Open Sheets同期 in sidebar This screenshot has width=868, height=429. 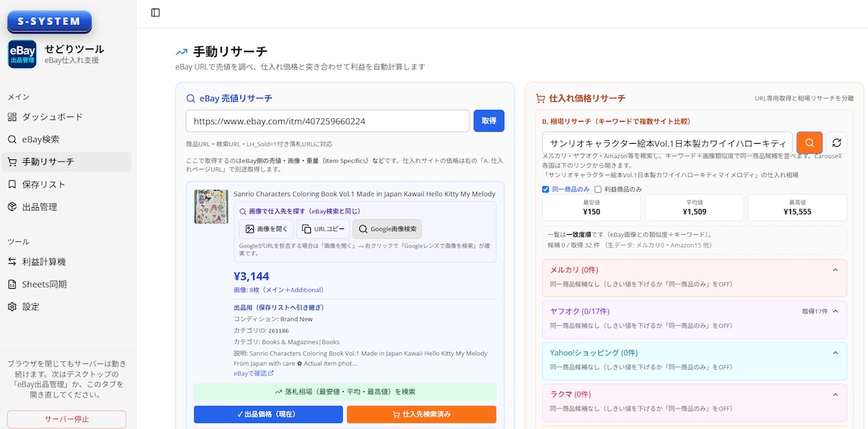click(66, 284)
